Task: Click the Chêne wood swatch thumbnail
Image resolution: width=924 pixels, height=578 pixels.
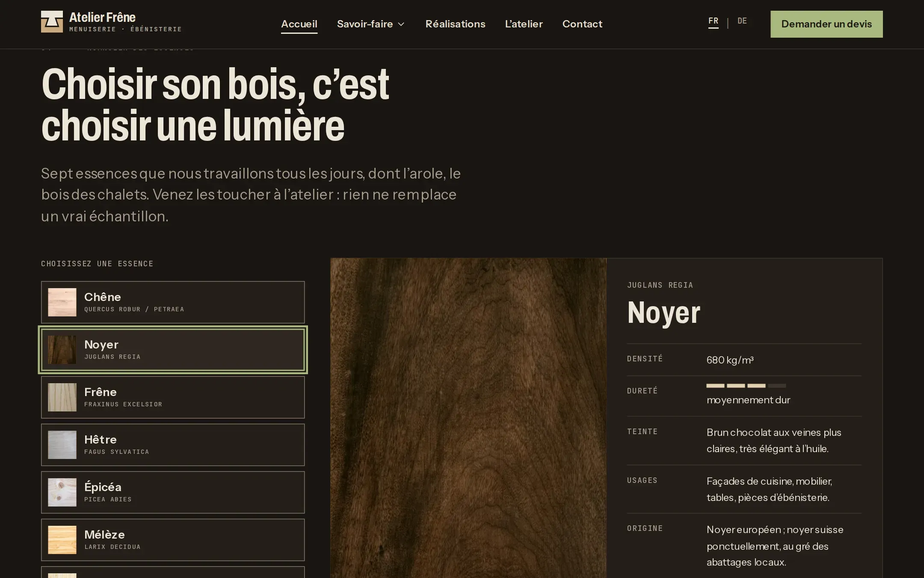Action: (x=62, y=302)
